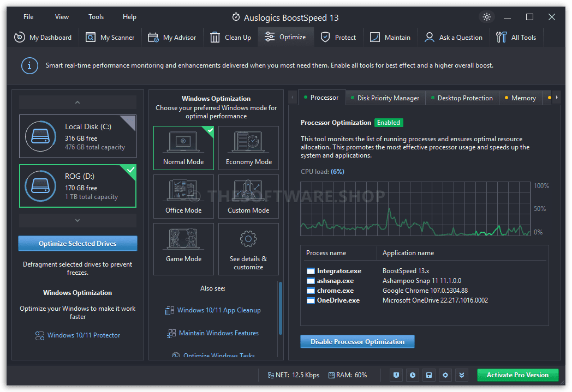Click the clock scheduler icon in status bar
Image resolution: width=572 pixels, height=392 pixels.
click(x=413, y=375)
